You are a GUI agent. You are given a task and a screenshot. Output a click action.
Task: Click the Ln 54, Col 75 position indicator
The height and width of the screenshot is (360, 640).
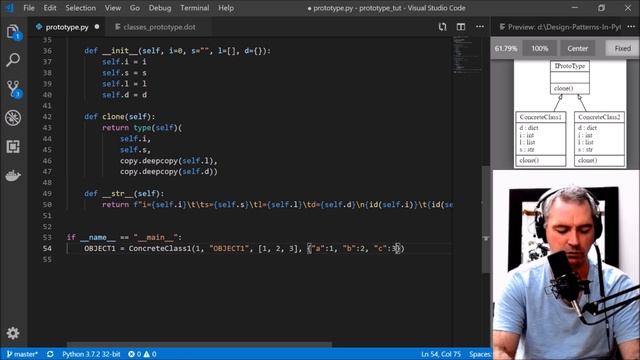441,354
